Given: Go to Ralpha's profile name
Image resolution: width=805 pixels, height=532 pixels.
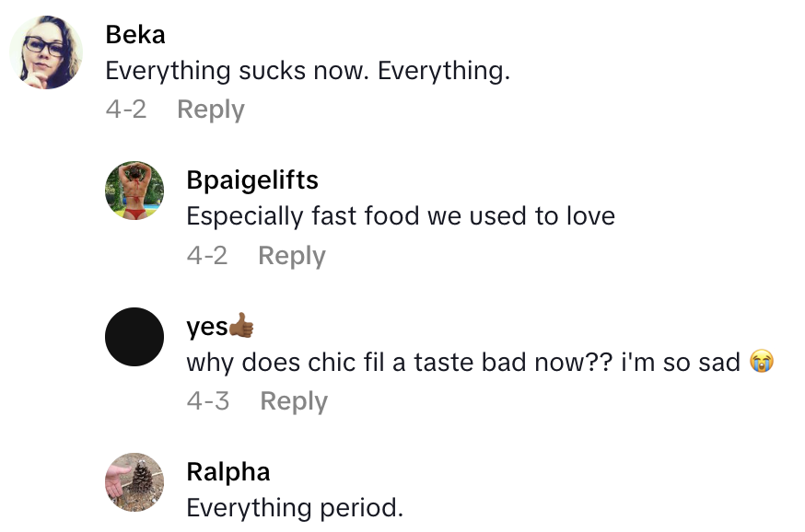Looking at the screenshot, I should [228, 472].
